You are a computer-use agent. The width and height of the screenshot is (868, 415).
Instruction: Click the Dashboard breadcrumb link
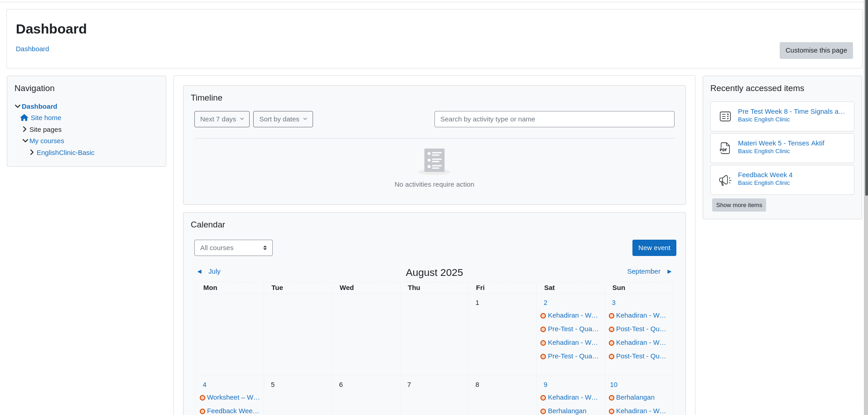click(32, 49)
